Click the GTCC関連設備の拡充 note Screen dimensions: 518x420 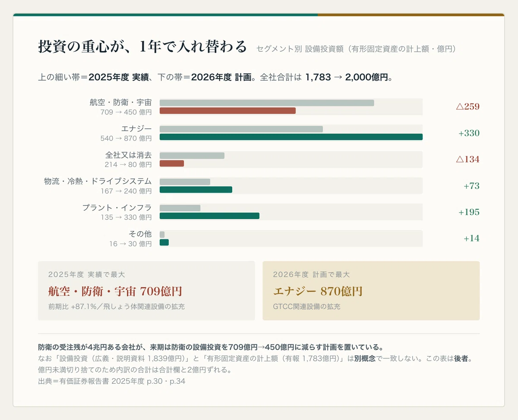306,307
